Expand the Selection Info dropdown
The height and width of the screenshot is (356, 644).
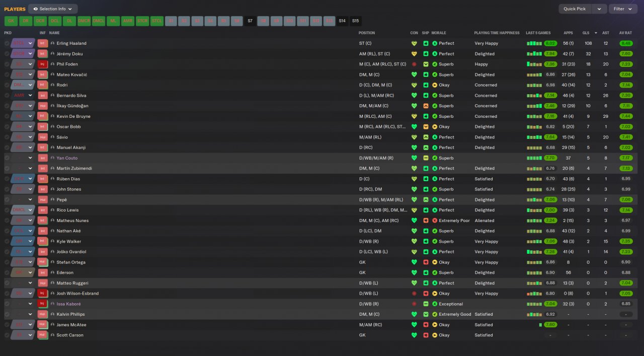click(53, 9)
